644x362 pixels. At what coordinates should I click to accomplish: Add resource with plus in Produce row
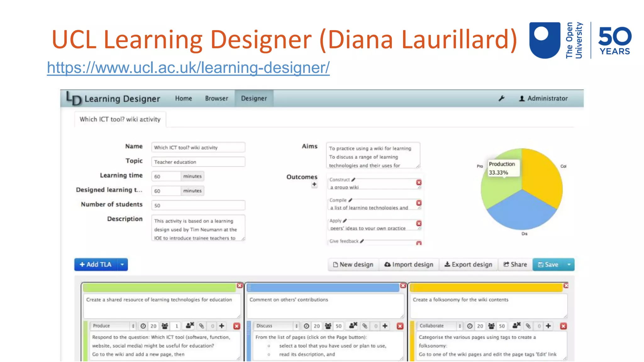(x=222, y=326)
